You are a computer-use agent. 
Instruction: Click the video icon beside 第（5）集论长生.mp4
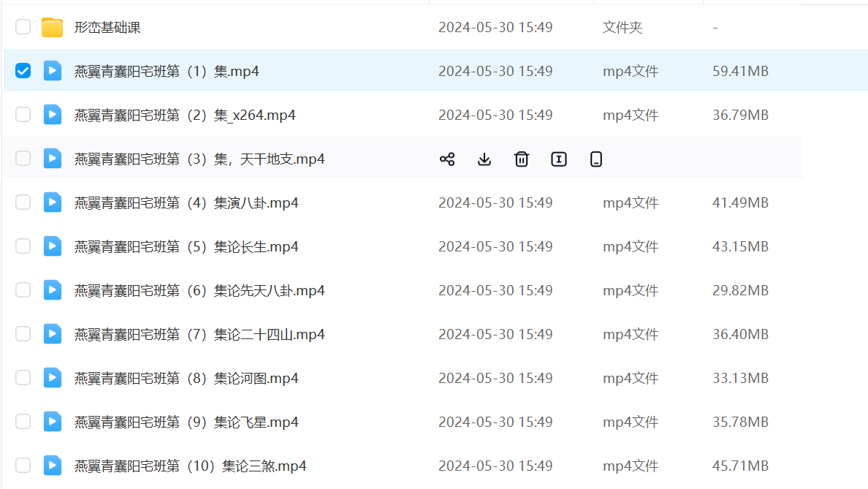pyautogui.click(x=52, y=246)
